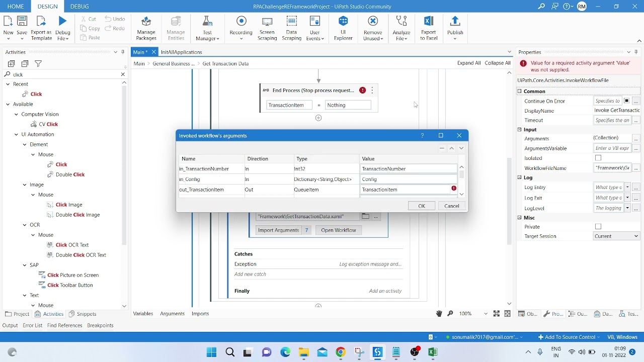Viewport: 644px width, 362px height.
Task: Collapse the UI Automation tree node
Action: click(x=16, y=134)
